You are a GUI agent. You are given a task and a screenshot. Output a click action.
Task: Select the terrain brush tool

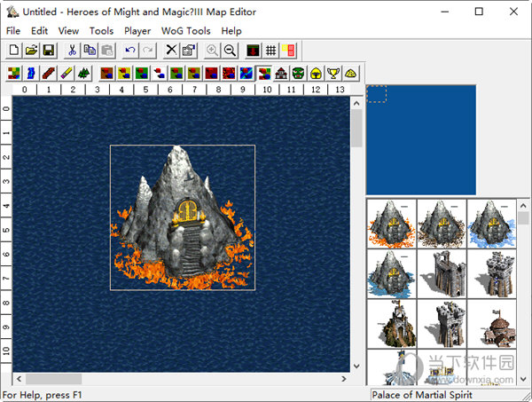coord(14,73)
